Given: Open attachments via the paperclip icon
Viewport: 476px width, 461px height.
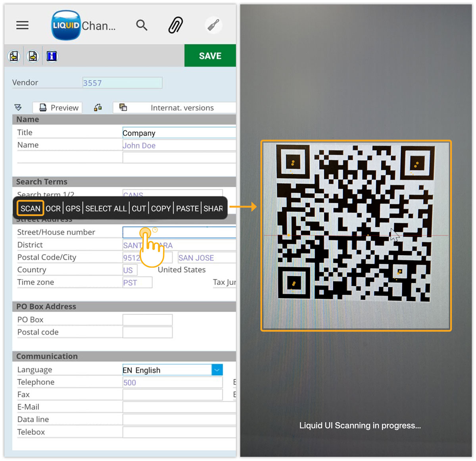Looking at the screenshot, I should (x=176, y=25).
